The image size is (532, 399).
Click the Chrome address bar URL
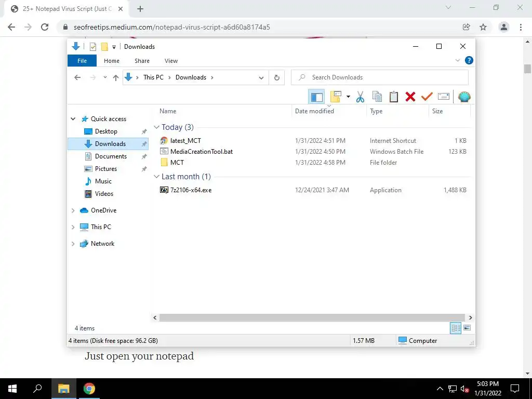pyautogui.click(x=171, y=27)
